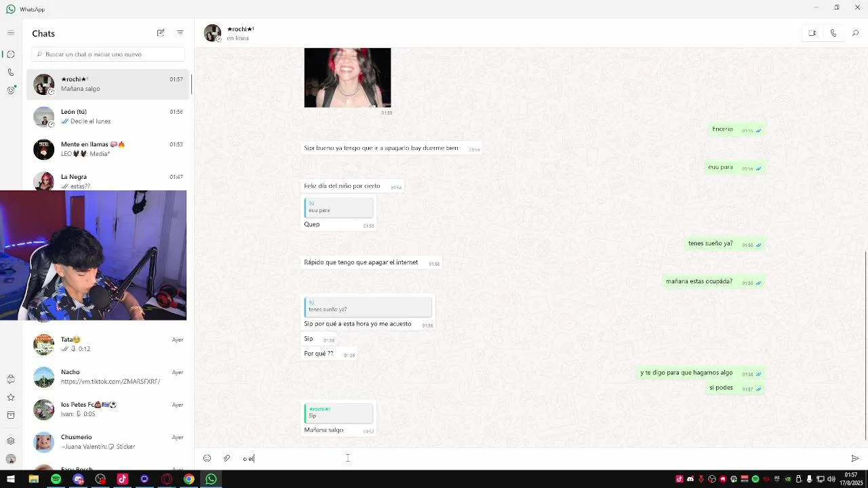Image resolution: width=868 pixels, height=488 pixels.
Task: Open the WhatsApp navigation hamburger menu
Action: coord(10,33)
